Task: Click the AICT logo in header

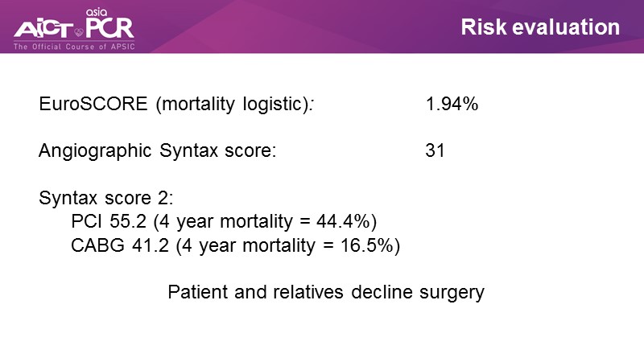Action: point(43,29)
